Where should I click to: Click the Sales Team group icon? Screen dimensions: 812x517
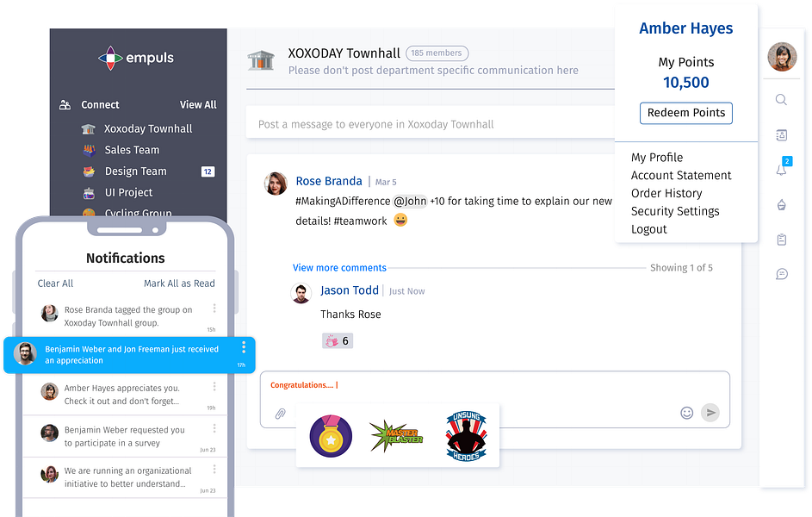[x=89, y=150]
